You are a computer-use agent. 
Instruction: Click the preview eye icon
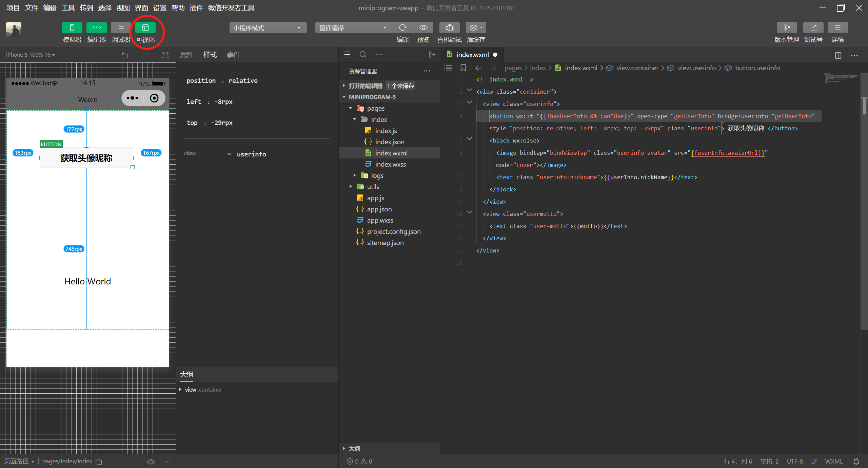pos(423,27)
